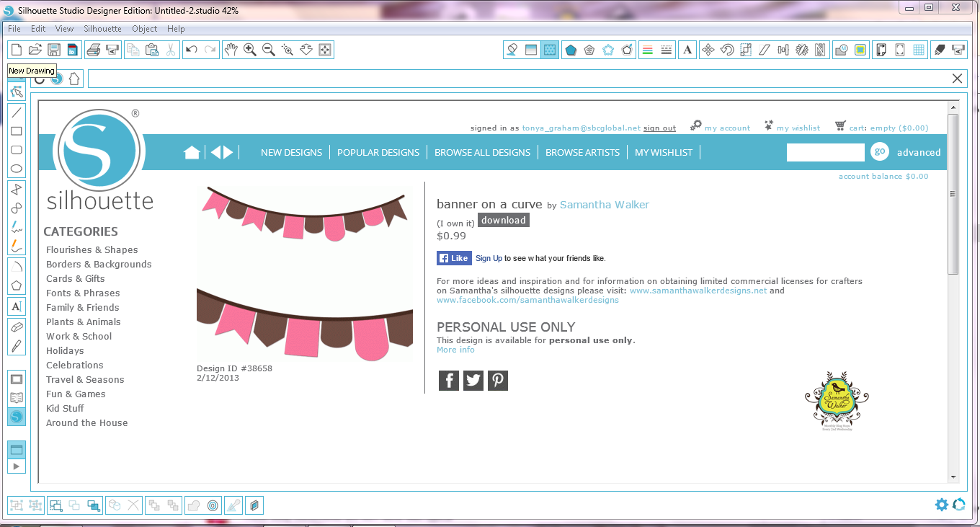Screen dimensions: 980x527
Task: Go to NEW DESIGNS in store navigation
Action: (291, 152)
